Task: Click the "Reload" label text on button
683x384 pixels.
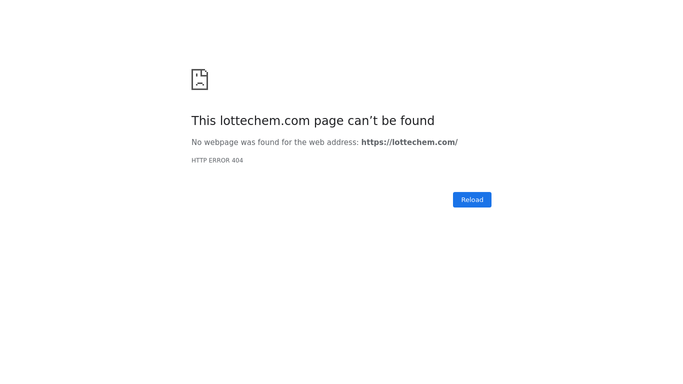Action: click(x=472, y=200)
